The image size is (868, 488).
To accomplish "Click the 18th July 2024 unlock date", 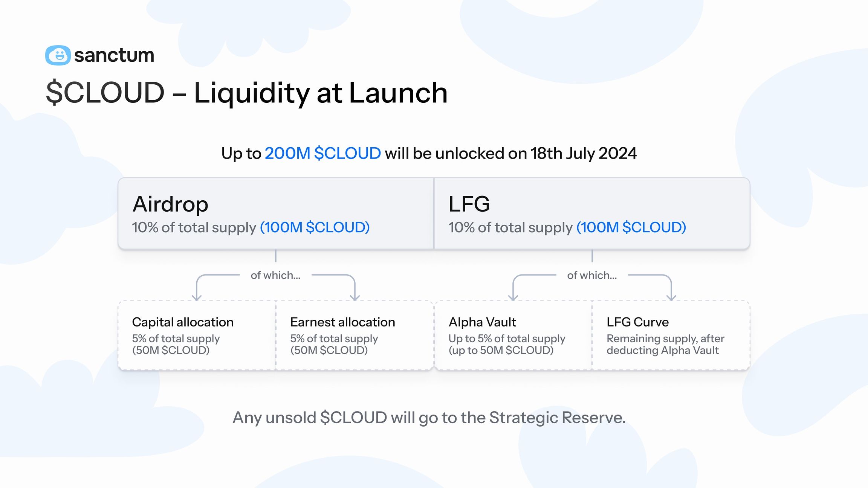I will point(584,153).
